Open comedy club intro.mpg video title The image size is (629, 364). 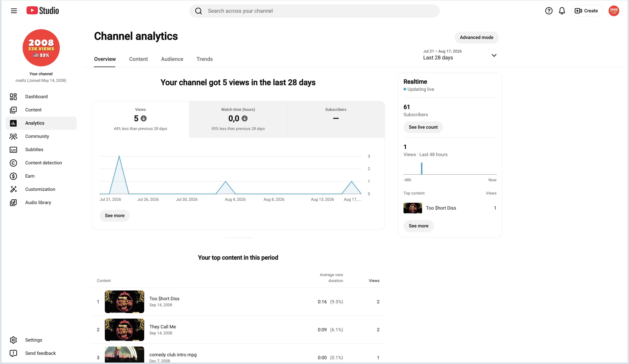pyautogui.click(x=173, y=355)
